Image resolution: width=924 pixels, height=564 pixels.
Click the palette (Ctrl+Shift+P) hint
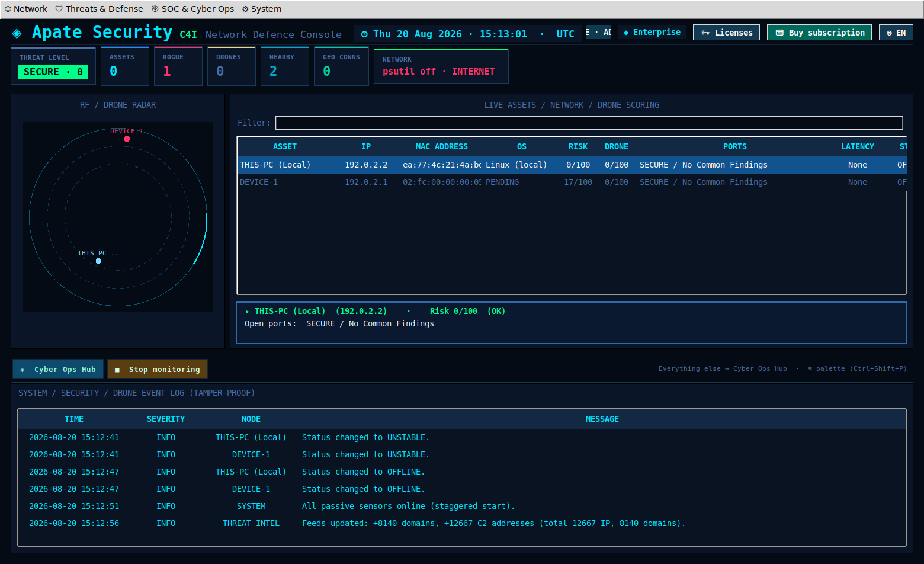click(857, 368)
